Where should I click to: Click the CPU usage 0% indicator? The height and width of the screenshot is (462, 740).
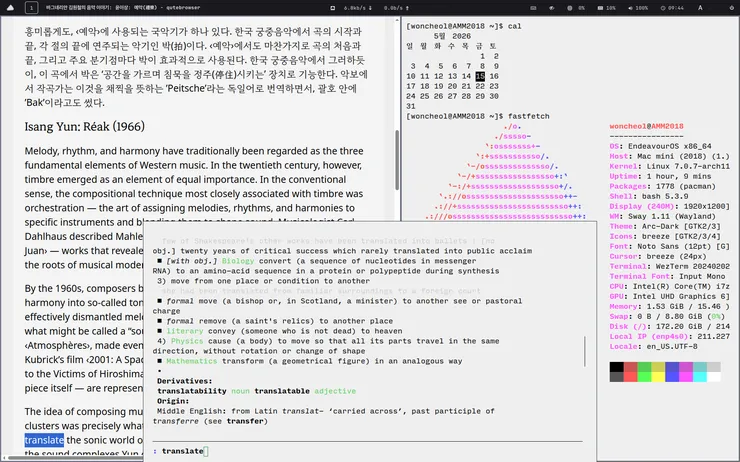pos(576,8)
